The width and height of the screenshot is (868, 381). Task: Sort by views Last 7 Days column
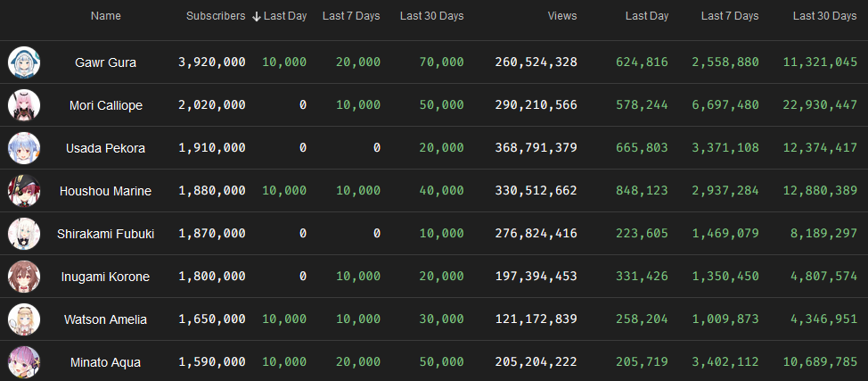click(730, 16)
